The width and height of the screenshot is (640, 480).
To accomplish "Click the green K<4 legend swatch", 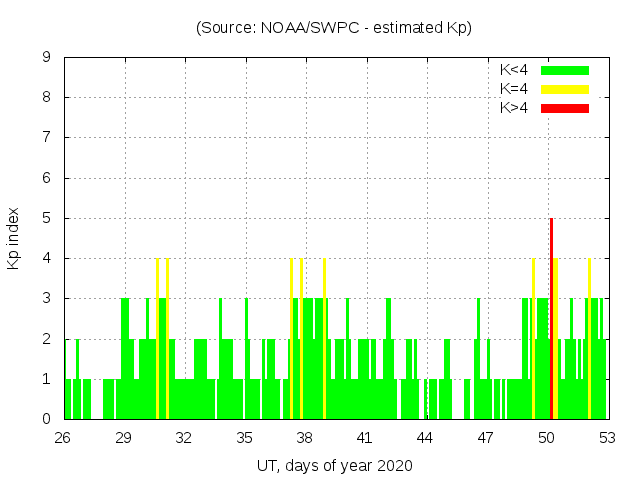I will (x=565, y=70).
